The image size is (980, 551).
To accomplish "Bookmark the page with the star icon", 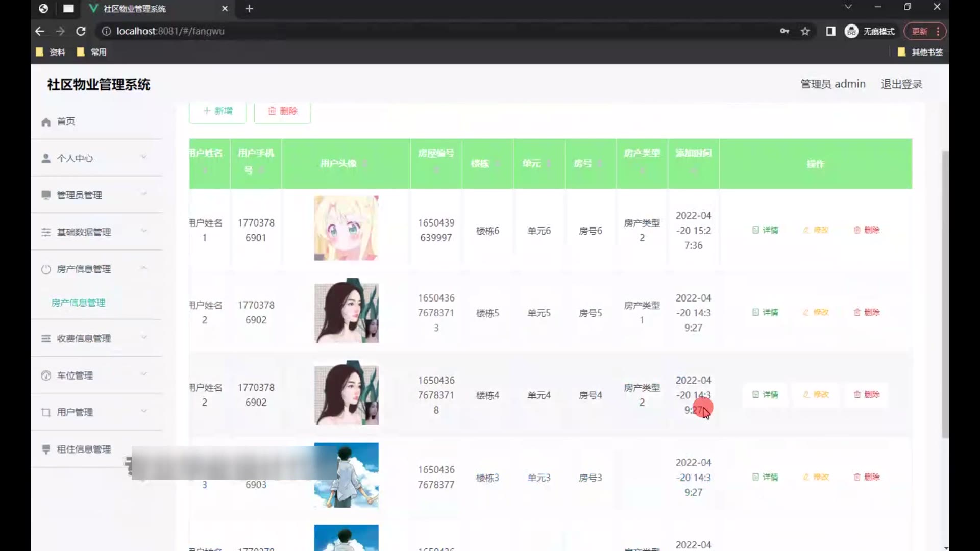I will 805,31.
